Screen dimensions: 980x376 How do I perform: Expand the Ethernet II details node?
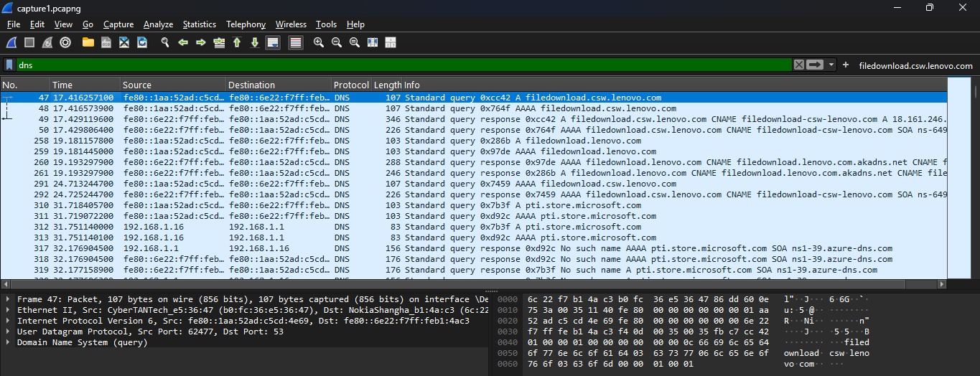(x=8, y=310)
